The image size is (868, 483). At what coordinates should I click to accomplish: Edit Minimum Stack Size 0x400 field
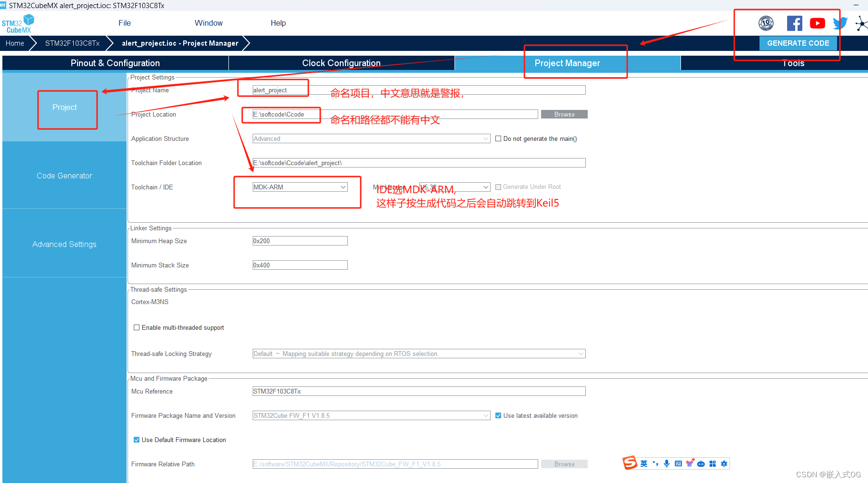click(x=300, y=265)
